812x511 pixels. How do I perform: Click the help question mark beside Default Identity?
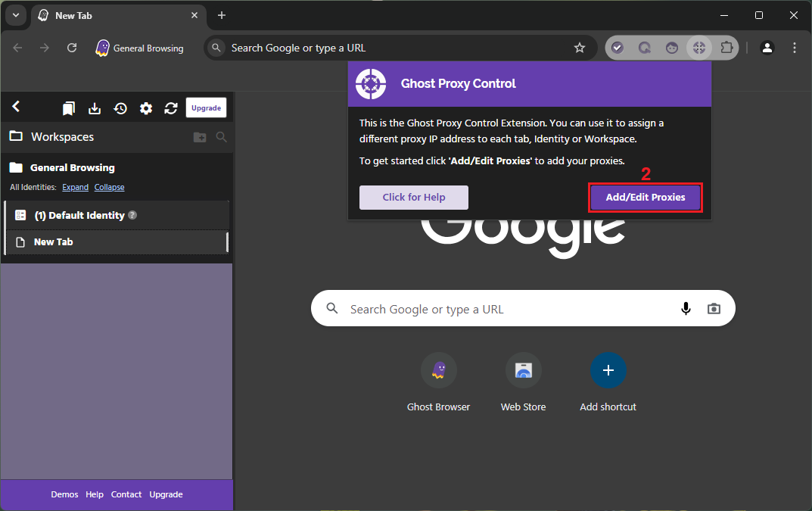point(132,214)
